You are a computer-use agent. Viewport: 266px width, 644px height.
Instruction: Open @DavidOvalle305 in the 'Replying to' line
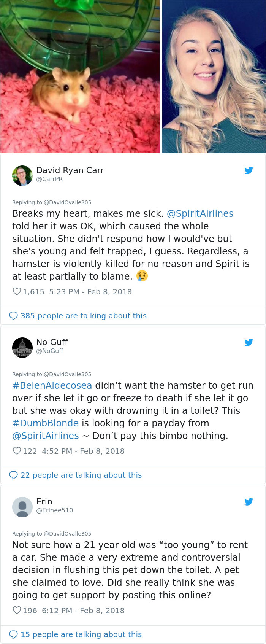pyautogui.click(x=69, y=202)
